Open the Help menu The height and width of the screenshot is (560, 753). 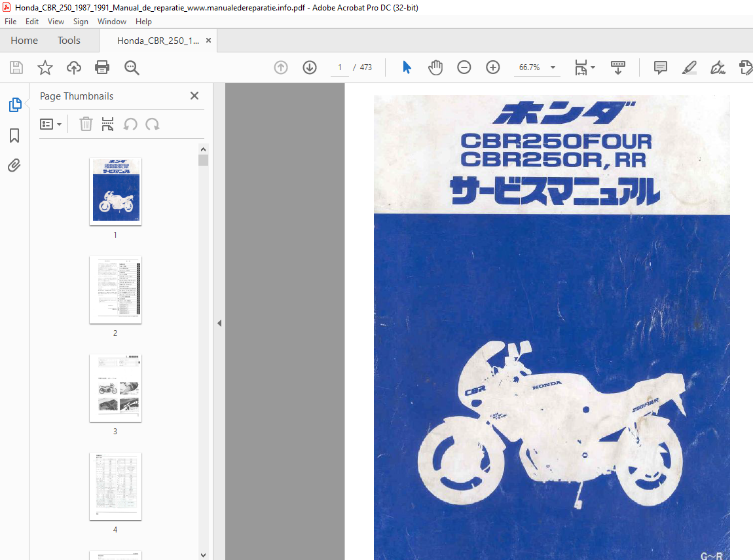pyautogui.click(x=143, y=22)
